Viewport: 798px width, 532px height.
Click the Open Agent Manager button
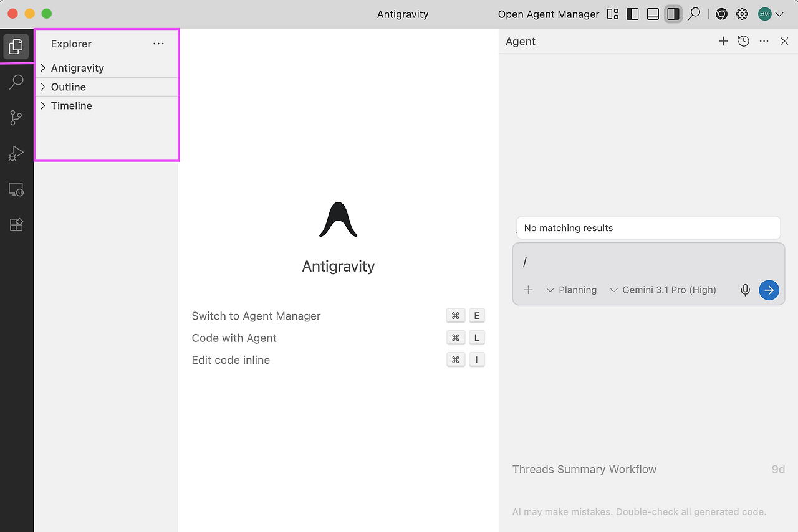[x=549, y=14]
